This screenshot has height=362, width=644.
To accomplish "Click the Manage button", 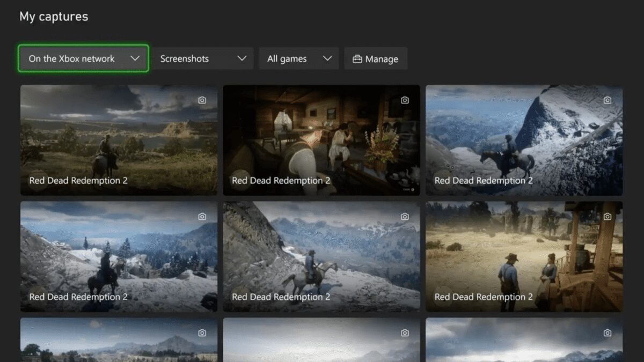I will [x=376, y=58].
